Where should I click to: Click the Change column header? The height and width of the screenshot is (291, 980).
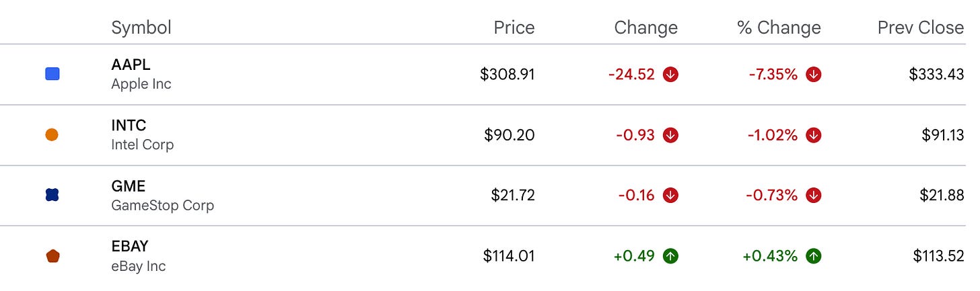pyautogui.click(x=646, y=28)
